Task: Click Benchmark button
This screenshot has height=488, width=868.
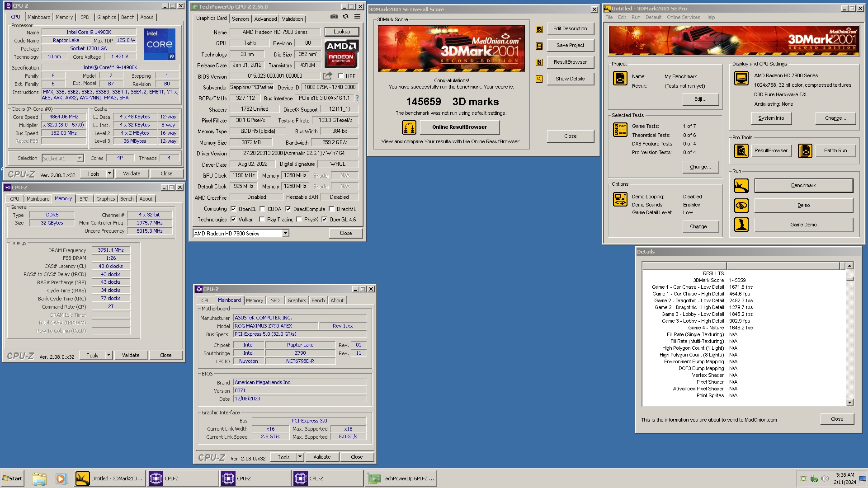Action: 803,186
